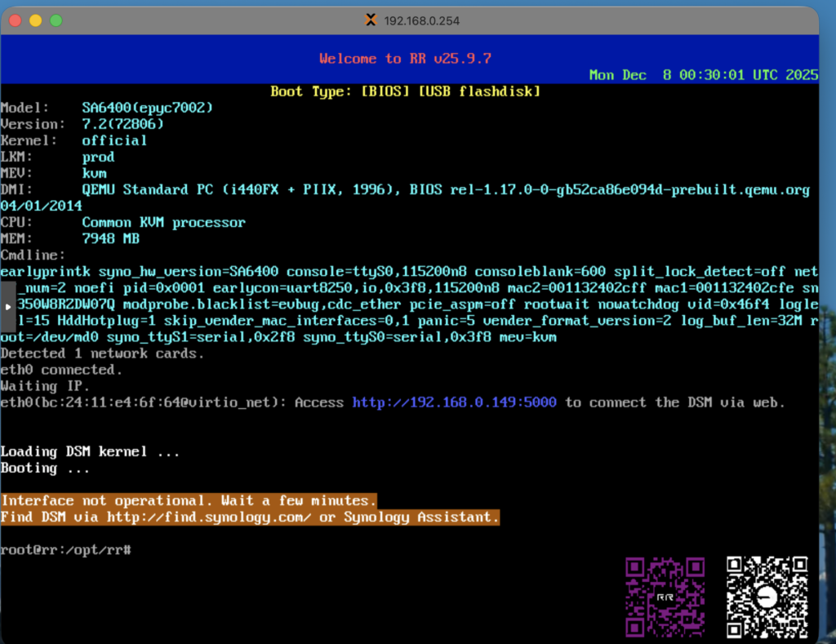The width and height of the screenshot is (836, 644).
Task: Click the purple RR QR code
Action: [x=664, y=596]
